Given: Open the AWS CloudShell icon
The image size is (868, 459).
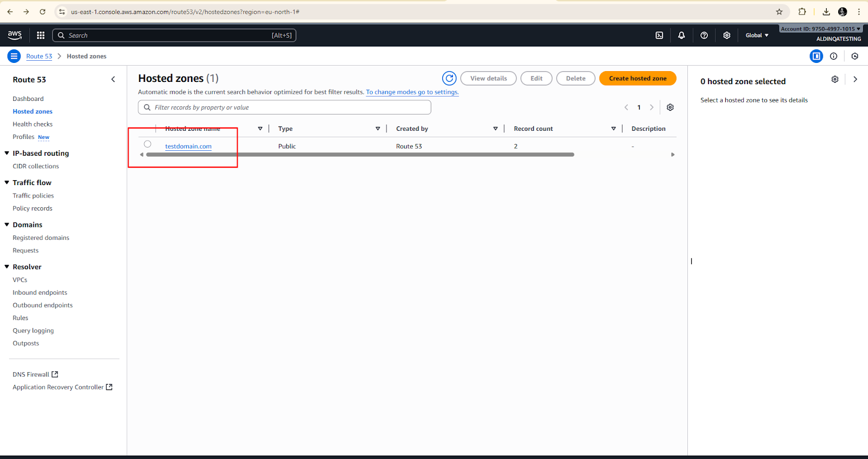Looking at the screenshot, I should [659, 35].
